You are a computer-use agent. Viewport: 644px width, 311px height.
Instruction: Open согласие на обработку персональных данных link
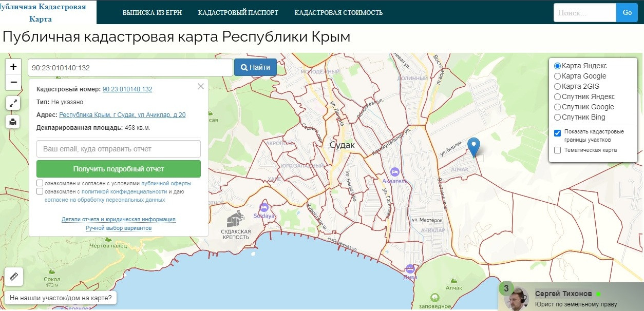tap(105, 200)
